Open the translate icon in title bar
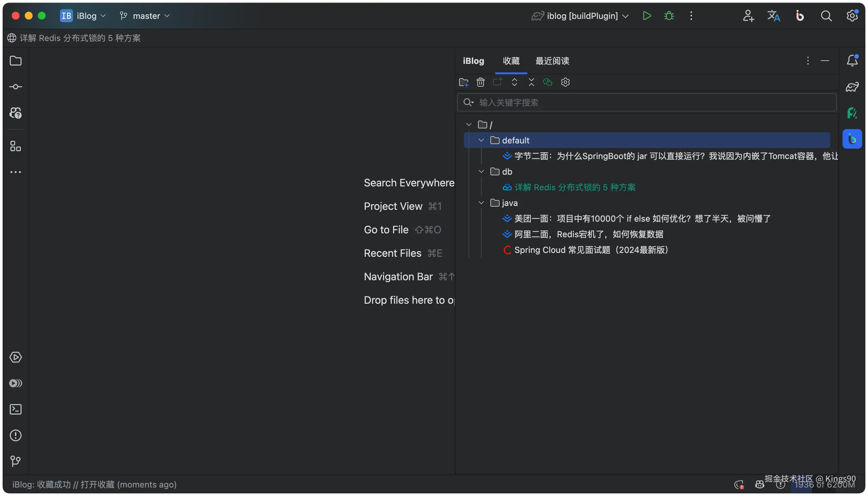 (x=773, y=16)
